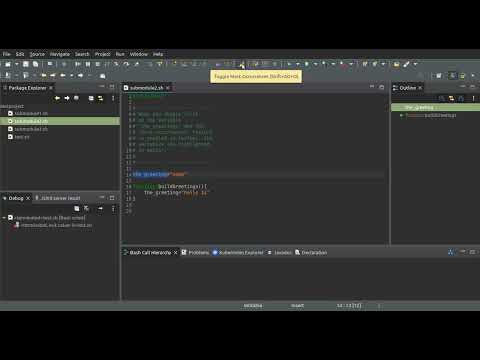Open the Outline view menu (three dots)

coord(473,98)
